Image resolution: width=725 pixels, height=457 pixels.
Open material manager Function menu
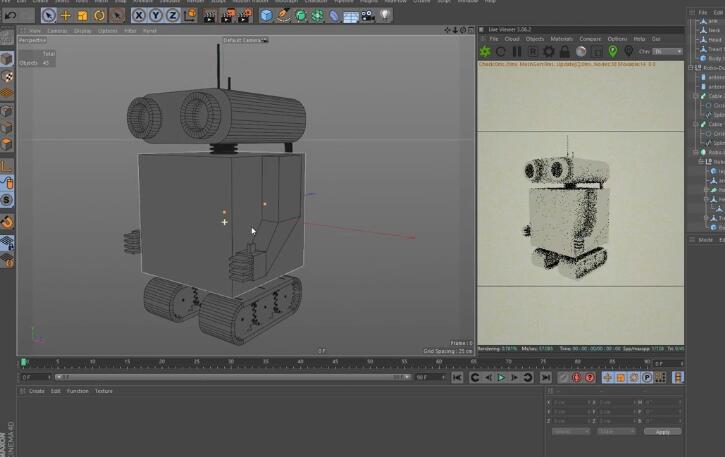[x=77, y=391]
